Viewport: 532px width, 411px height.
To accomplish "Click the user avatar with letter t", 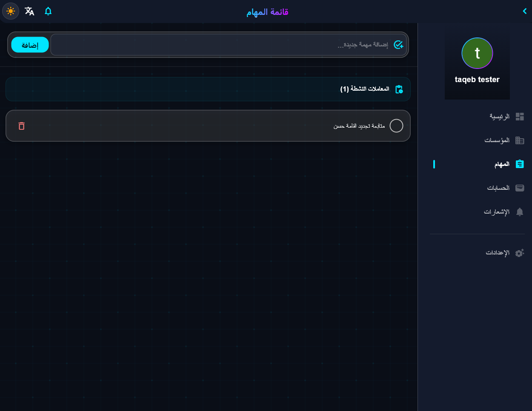I will 477,53.
